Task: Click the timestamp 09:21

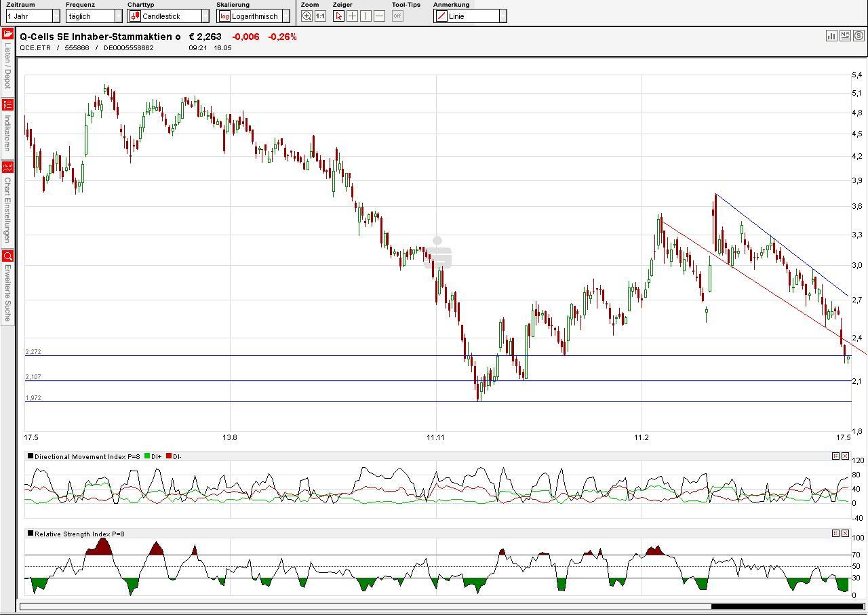Action: point(198,48)
